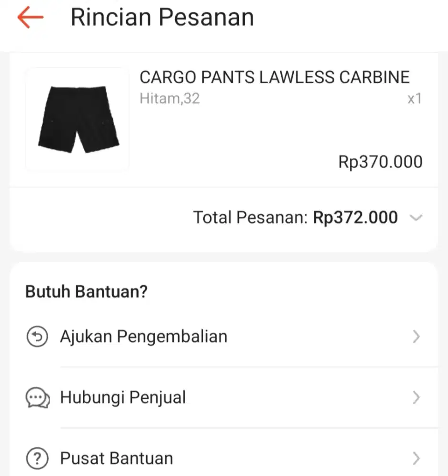This screenshot has height=476, width=448.
Task: Select the Hubungi Penjual option
Action: pyautogui.click(x=123, y=398)
